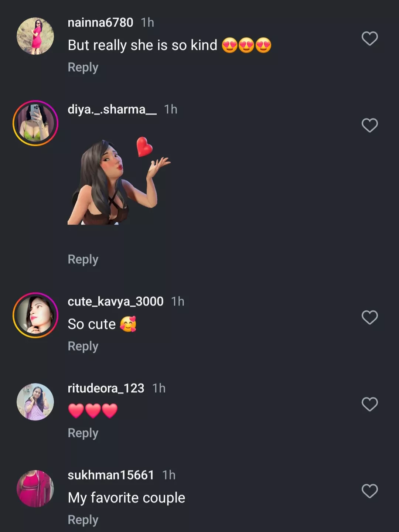Like diya._.sharma__'s sticker comment
Viewport: 399px width, 532px height.
(x=369, y=125)
